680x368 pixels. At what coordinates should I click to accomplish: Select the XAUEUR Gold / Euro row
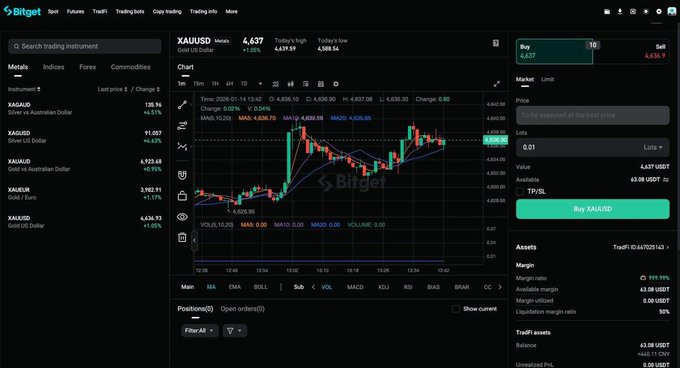[x=85, y=194]
